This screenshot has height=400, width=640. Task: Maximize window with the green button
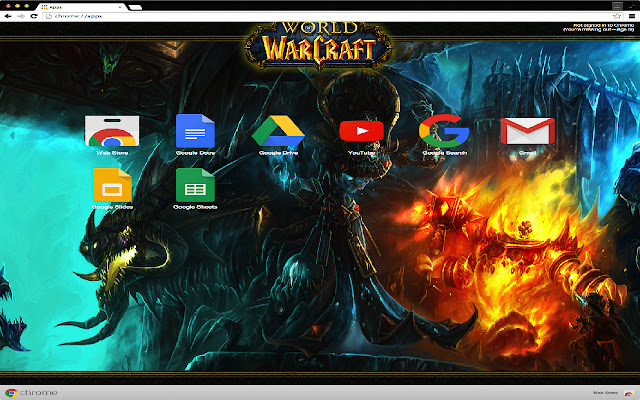27,6
